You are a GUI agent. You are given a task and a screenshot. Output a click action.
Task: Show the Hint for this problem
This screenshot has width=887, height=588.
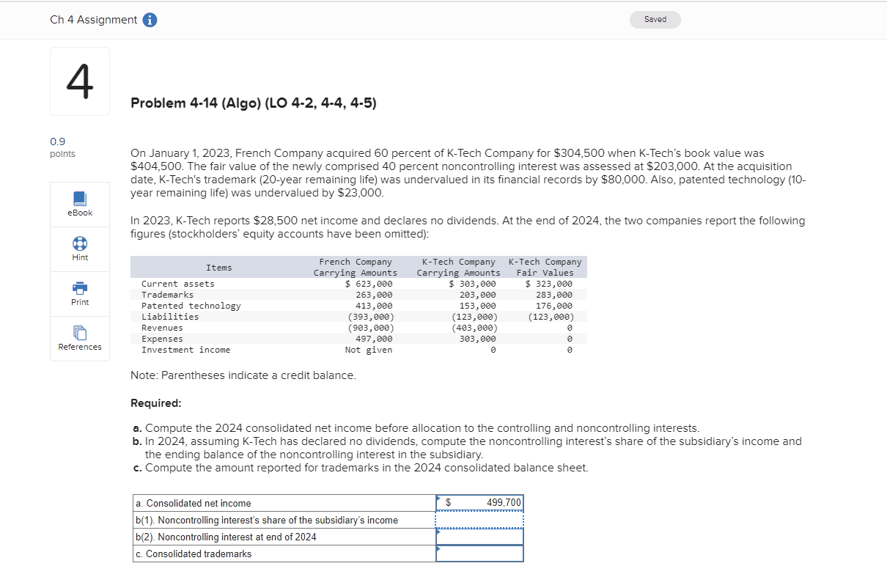coord(80,248)
